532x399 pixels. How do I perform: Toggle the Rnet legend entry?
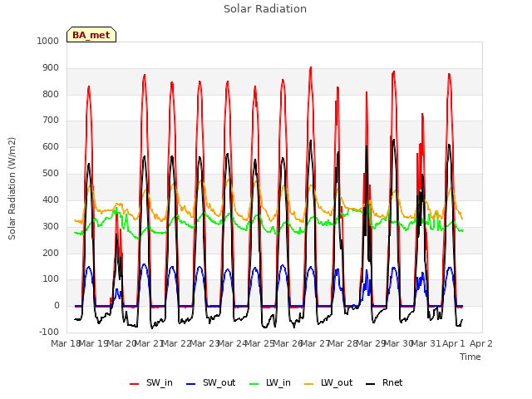click(384, 383)
